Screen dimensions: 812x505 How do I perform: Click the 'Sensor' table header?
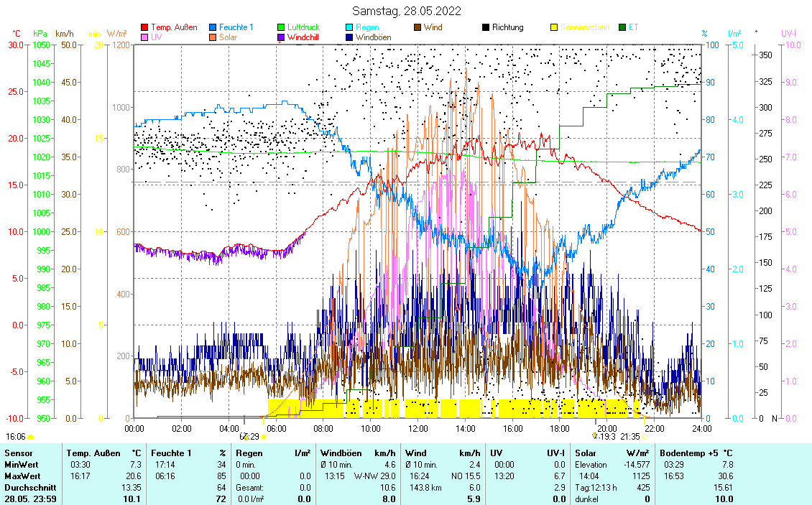pyautogui.click(x=19, y=453)
